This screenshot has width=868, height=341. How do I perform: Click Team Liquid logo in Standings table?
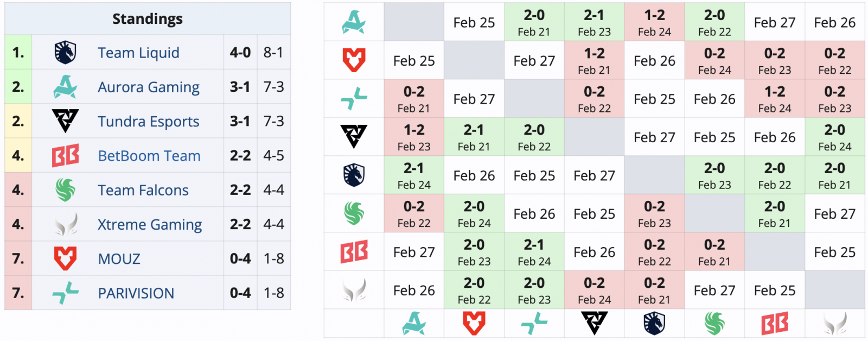click(66, 53)
